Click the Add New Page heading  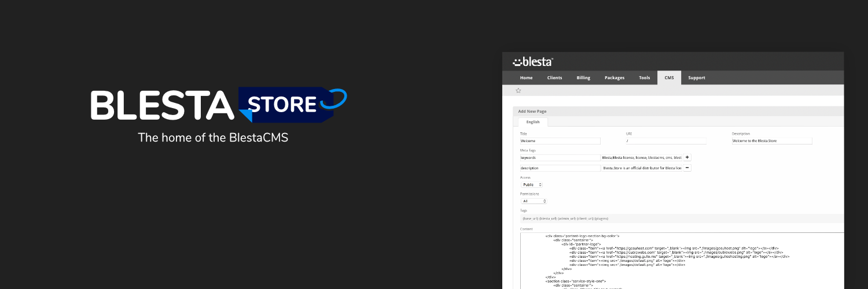click(x=532, y=111)
